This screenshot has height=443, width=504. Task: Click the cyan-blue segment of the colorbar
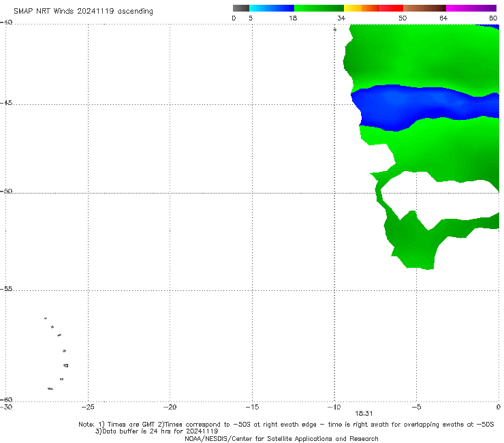coord(272,8)
